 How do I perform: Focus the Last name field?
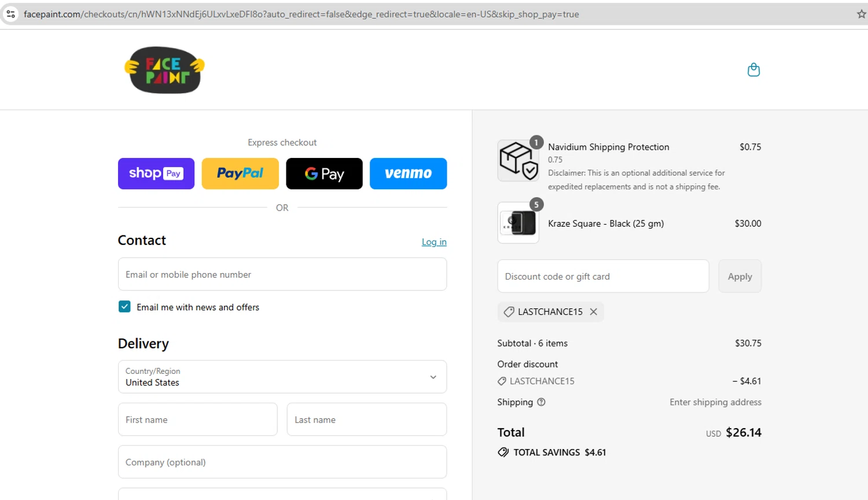coord(367,420)
